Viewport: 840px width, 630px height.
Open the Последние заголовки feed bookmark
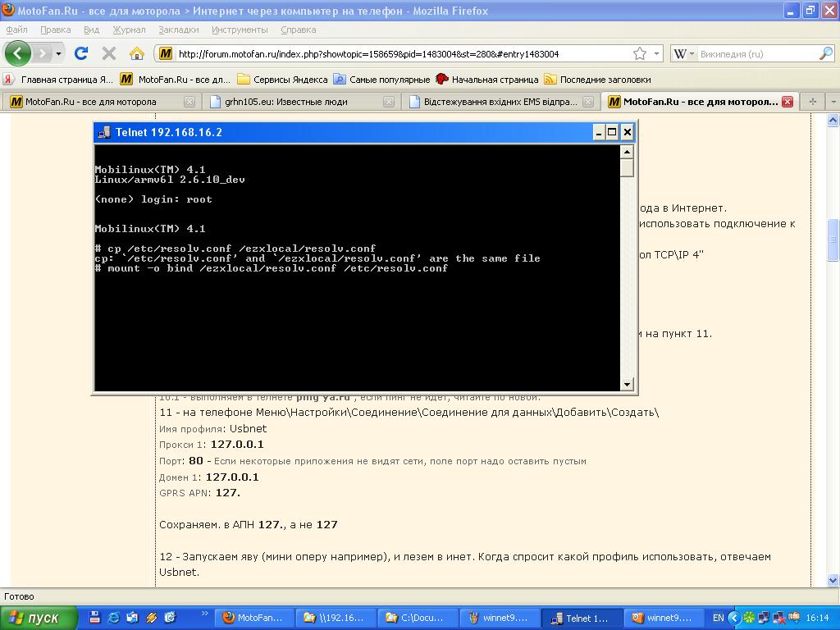click(x=597, y=80)
